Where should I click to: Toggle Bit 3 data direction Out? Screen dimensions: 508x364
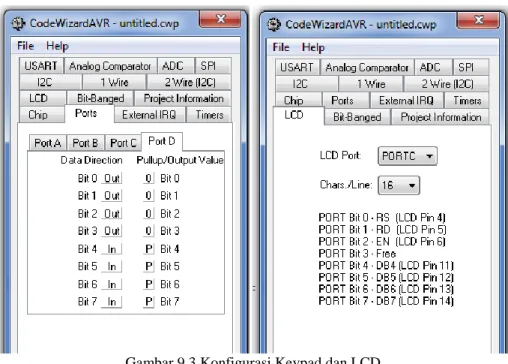tap(112, 231)
